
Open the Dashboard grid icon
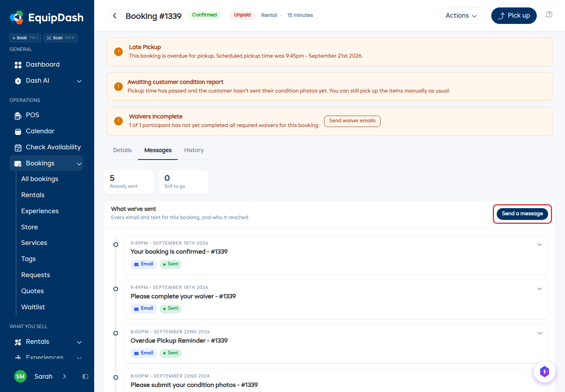pyautogui.click(x=18, y=65)
